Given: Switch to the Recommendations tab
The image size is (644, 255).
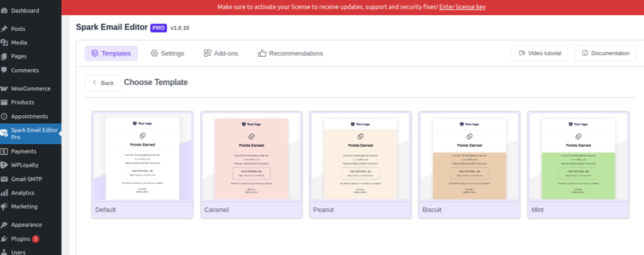Looking at the screenshot, I should pos(291,53).
